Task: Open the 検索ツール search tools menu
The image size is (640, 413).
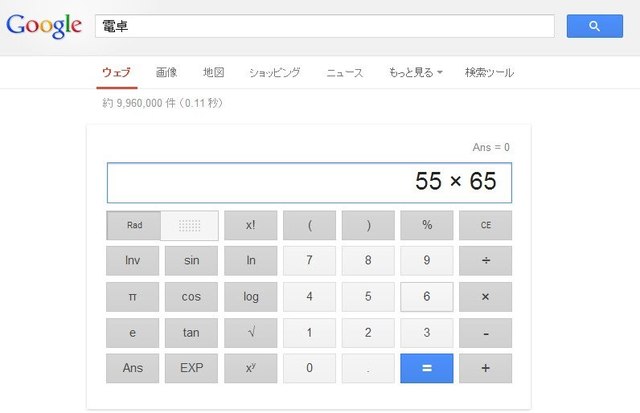Action: tap(489, 73)
